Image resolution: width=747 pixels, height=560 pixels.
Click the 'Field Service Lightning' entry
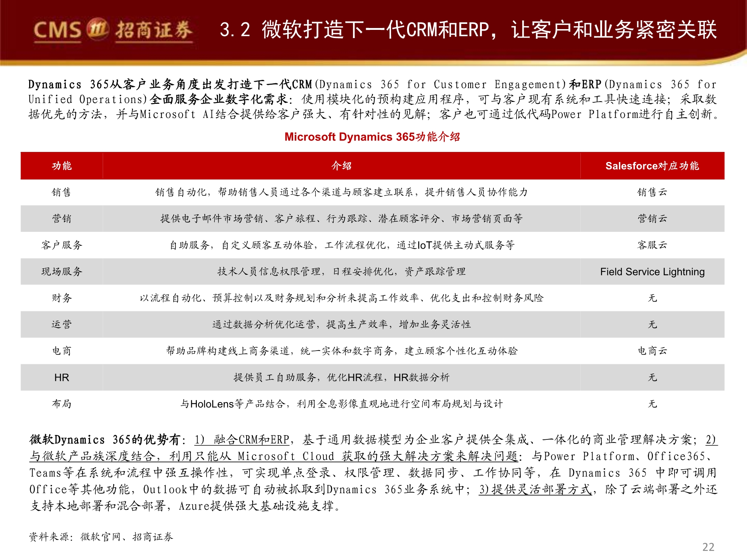tap(653, 272)
